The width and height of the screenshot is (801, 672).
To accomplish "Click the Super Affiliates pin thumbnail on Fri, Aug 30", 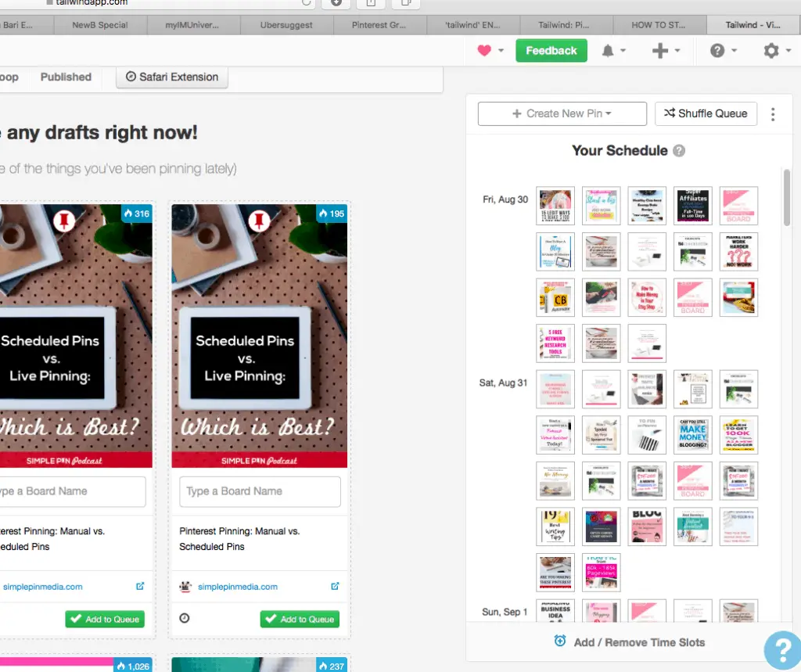I will coord(693,206).
